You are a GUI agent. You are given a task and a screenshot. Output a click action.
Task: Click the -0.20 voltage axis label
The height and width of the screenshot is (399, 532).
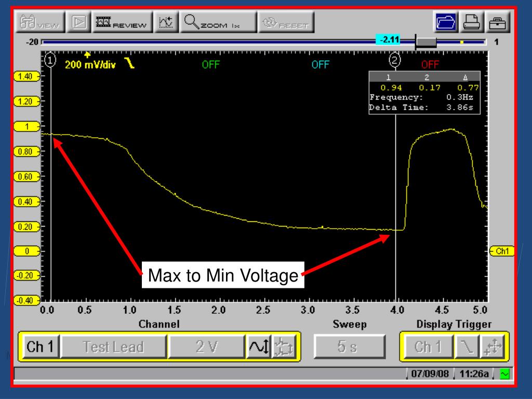(26, 275)
